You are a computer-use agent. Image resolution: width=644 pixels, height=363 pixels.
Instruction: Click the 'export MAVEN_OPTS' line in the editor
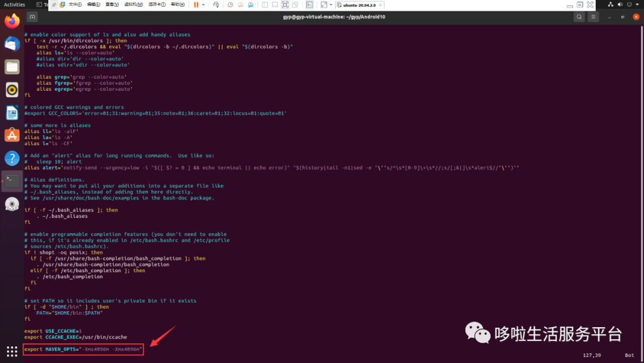coord(83,349)
